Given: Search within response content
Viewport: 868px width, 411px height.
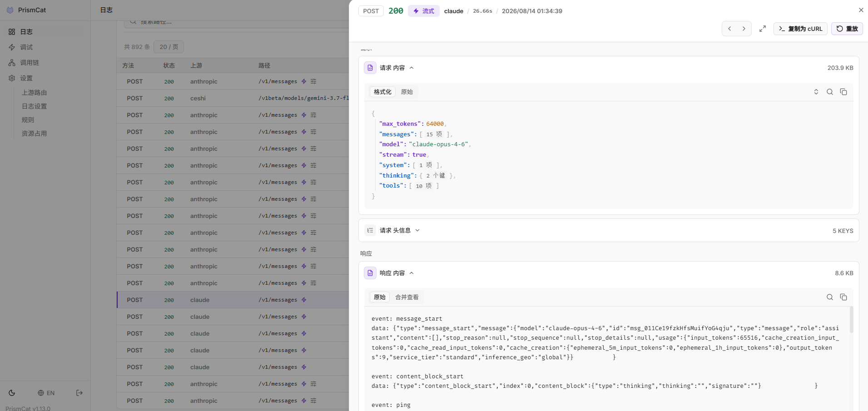Looking at the screenshot, I should point(830,297).
